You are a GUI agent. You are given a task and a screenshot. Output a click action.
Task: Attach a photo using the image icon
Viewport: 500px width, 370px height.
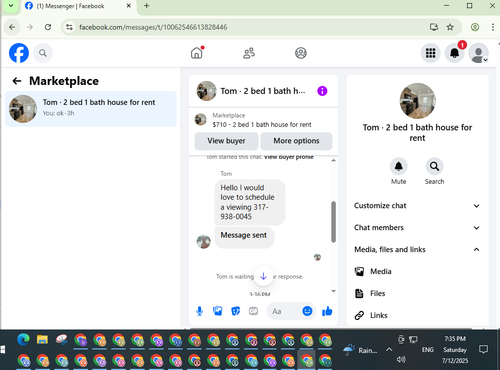pos(217,311)
